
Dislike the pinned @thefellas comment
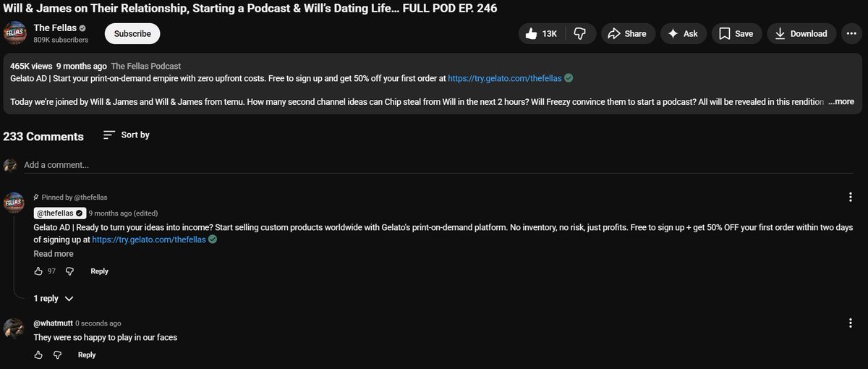[x=69, y=271]
